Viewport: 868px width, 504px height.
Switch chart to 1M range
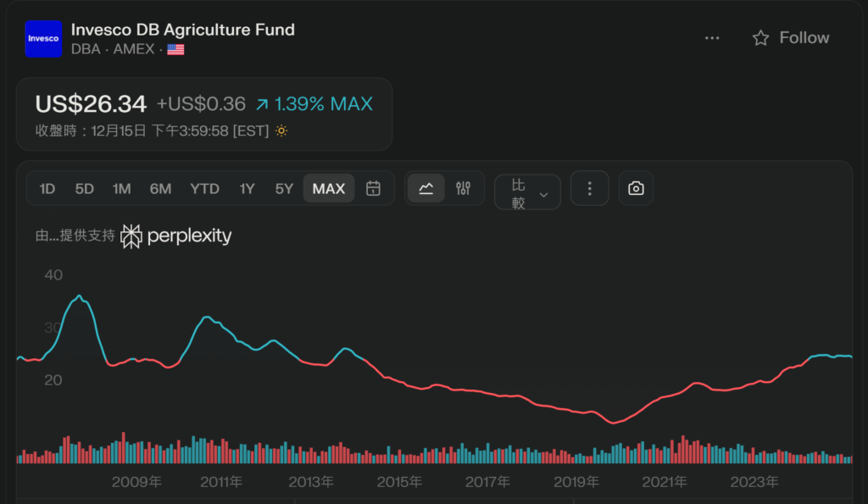pyautogui.click(x=121, y=189)
